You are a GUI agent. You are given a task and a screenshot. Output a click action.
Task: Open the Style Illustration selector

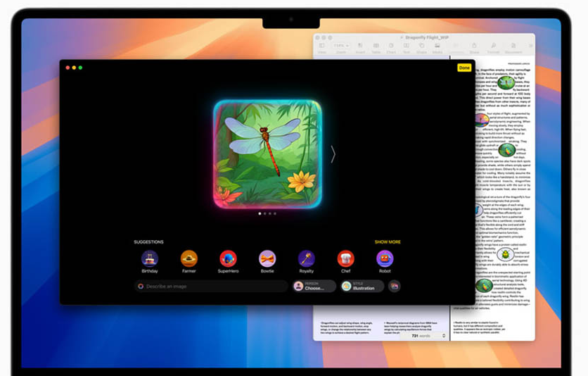pos(362,286)
